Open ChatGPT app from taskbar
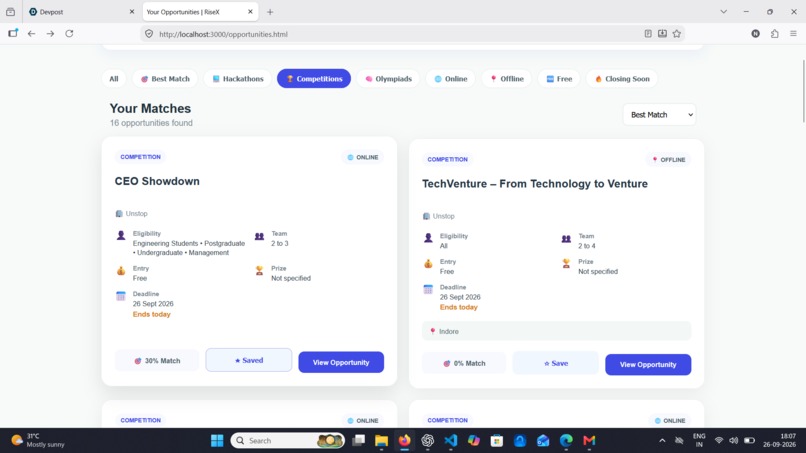Image resolution: width=806 pixels, height=453 pixels. (x=428, y=441)
